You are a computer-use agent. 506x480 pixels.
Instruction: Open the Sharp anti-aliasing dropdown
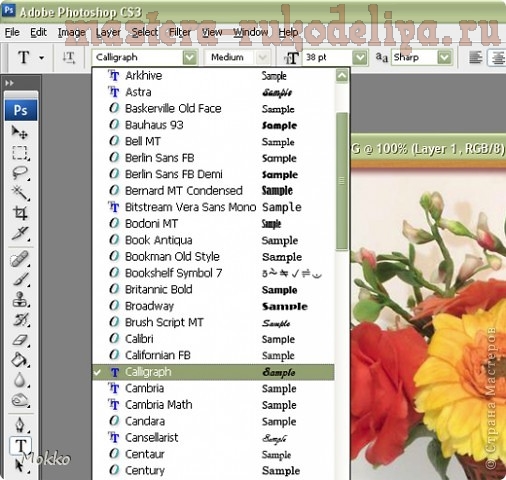[444, 57]
